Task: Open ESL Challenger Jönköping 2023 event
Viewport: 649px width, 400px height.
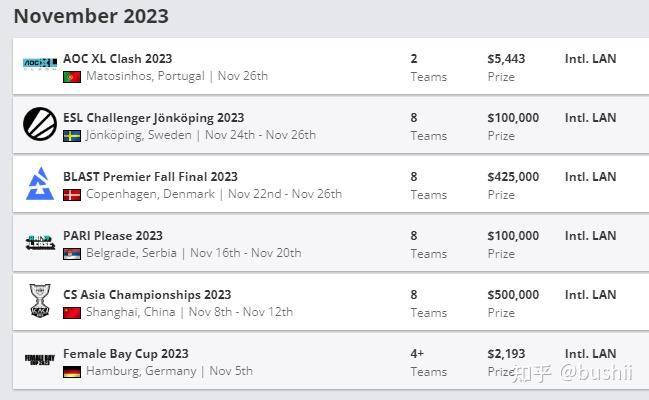Action: 154,118
